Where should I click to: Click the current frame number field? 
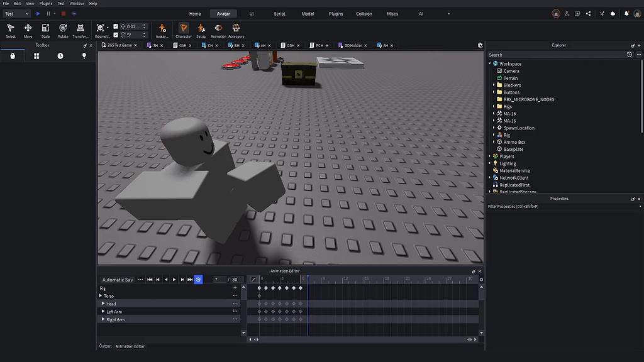[x=218, y=280]
